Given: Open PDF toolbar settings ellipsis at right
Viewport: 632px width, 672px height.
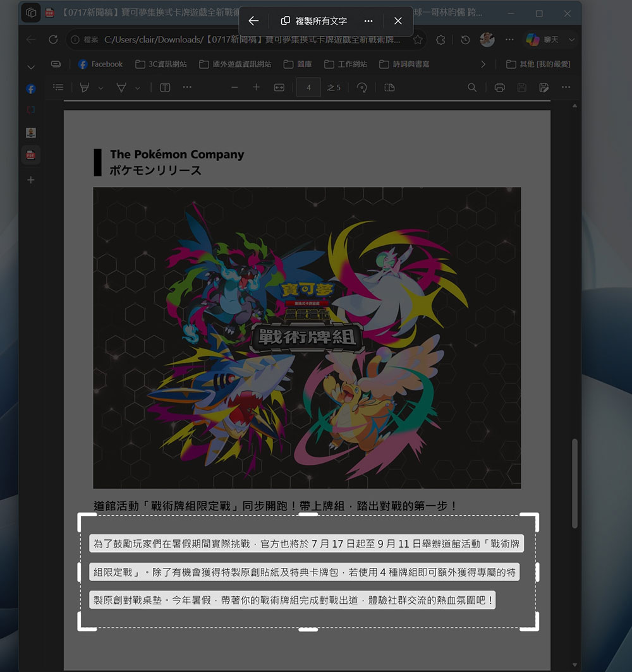Looking at the screenshot, I should click(566, 87).
